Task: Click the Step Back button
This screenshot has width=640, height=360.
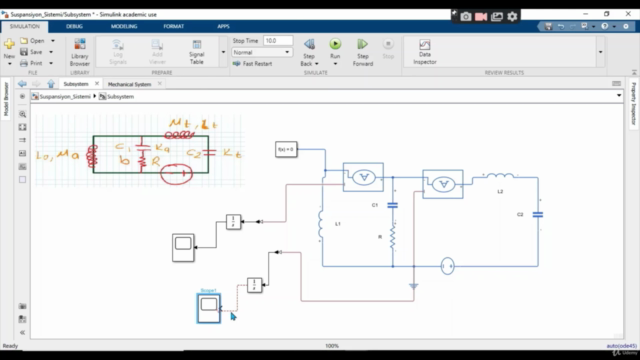Action: tap(309, 44)
